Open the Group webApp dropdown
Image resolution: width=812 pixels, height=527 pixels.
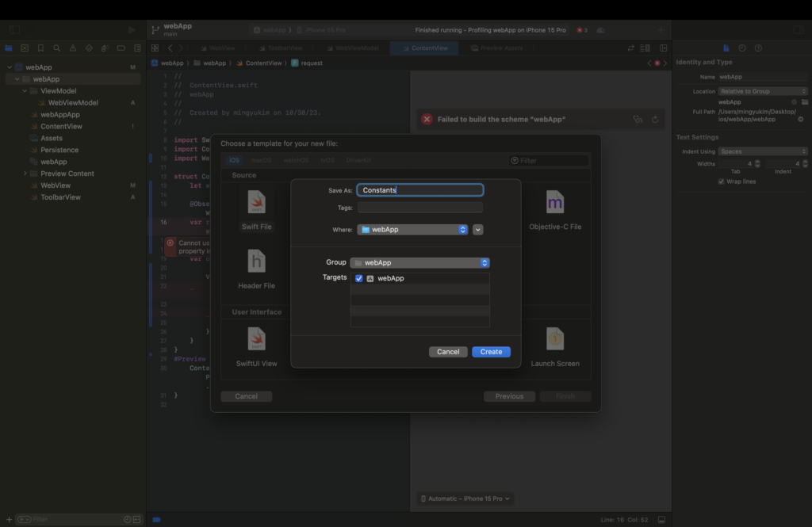420,263
